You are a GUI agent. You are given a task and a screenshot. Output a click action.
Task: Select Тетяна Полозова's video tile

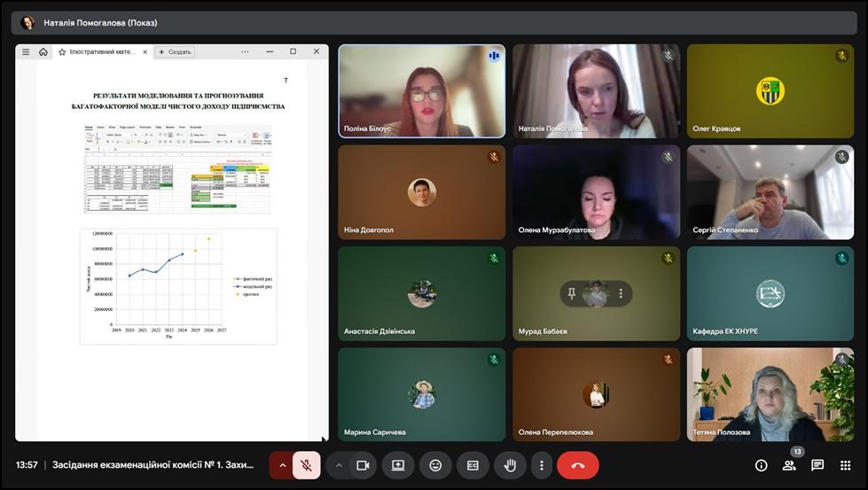[770, 394]
